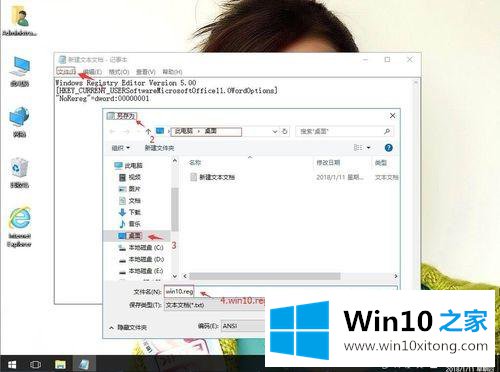Open Notepad's 格式(O) menu
Image resolution: width=500 pixels, height=372 pixels.
tap(119, 72)
